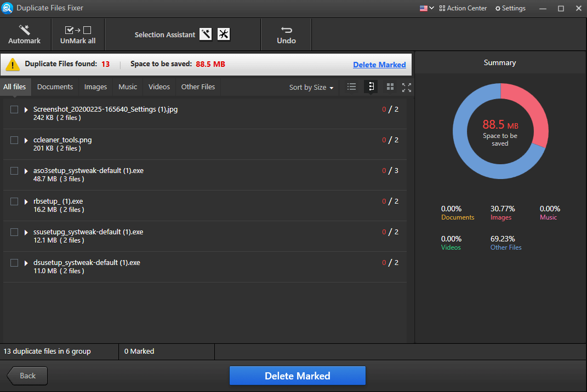
Task: Switch to detailed group view icon
Action: pyautogui.click(x=371, y=87)
